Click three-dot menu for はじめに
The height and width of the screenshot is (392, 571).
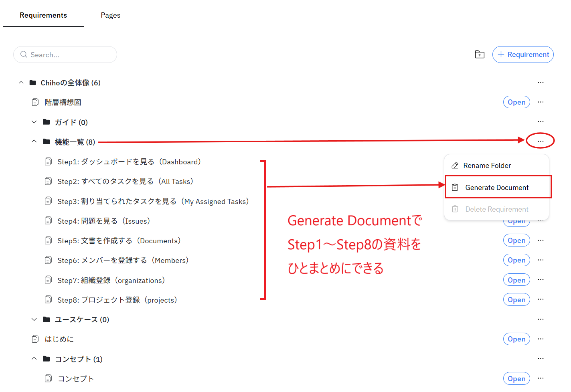[x=541, y=339]
